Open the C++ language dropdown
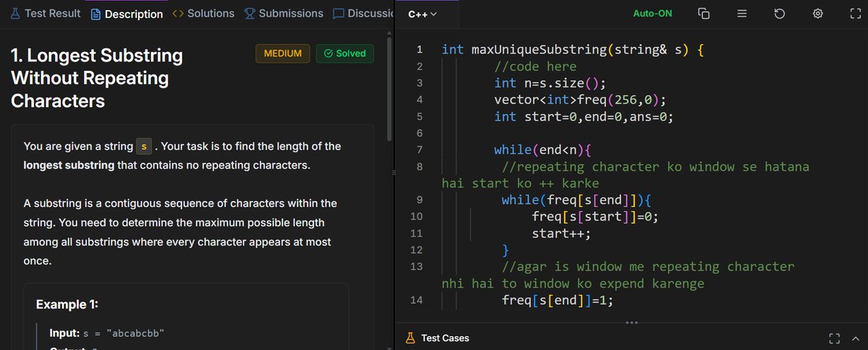Image resolution: width=868 pixels, height=350 pixels. point(422,14)
